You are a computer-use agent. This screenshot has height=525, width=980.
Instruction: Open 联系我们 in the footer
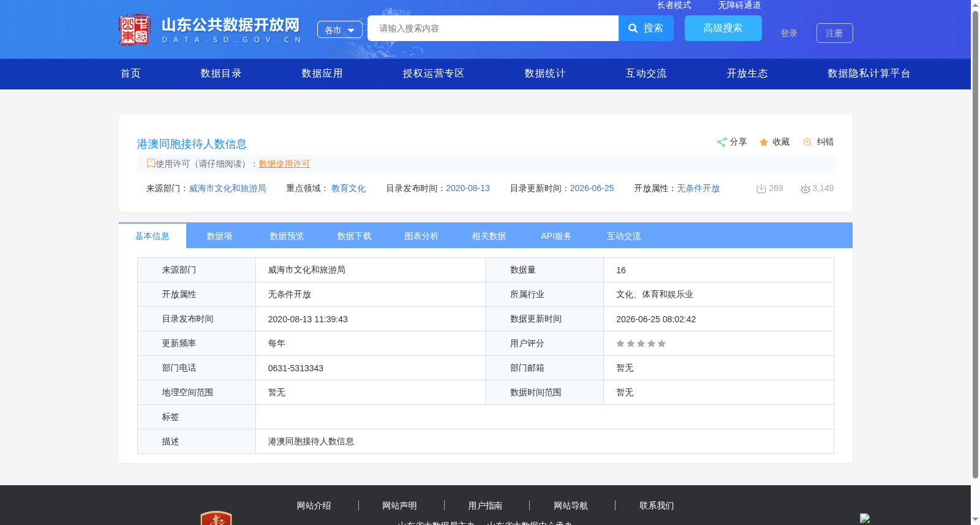point(657,505)
